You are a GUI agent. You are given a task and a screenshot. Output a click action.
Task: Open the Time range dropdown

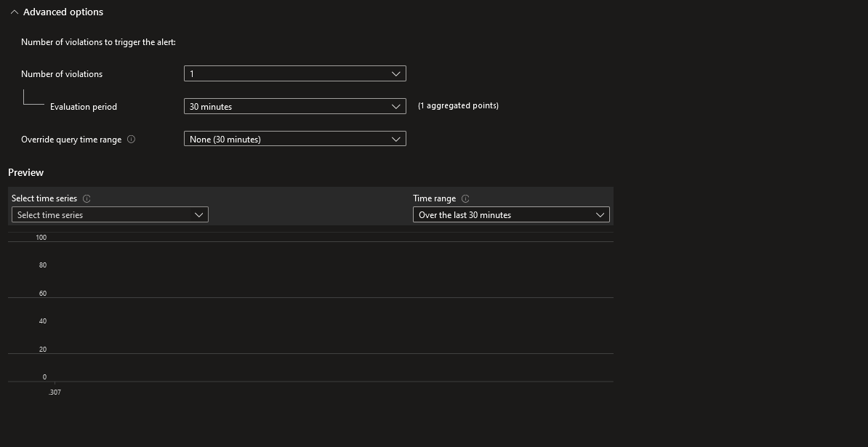tap(511, 214)
